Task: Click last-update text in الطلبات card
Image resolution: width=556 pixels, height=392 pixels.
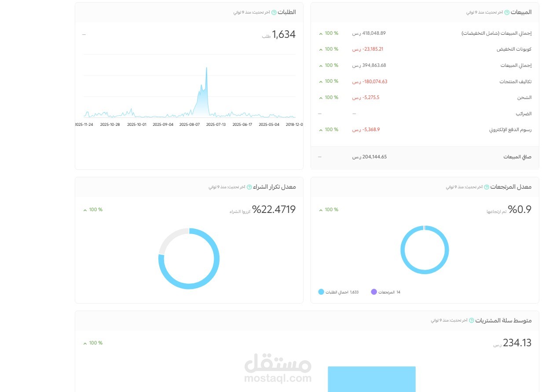Action: (252, 12)
